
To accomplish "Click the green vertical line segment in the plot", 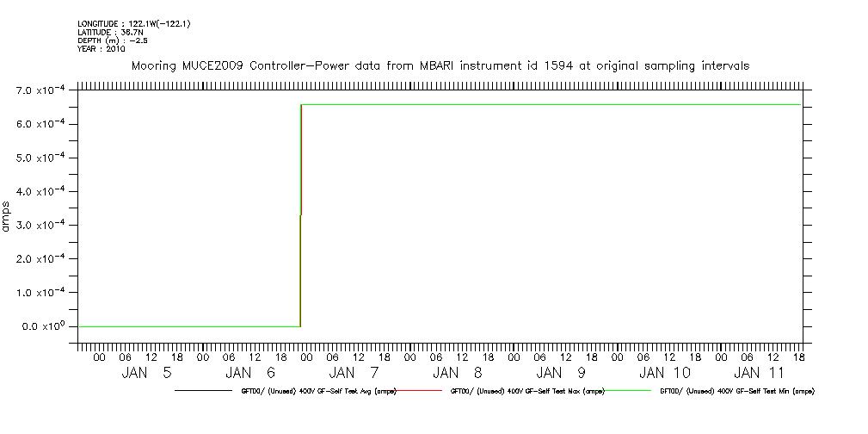I will [299, 271].
